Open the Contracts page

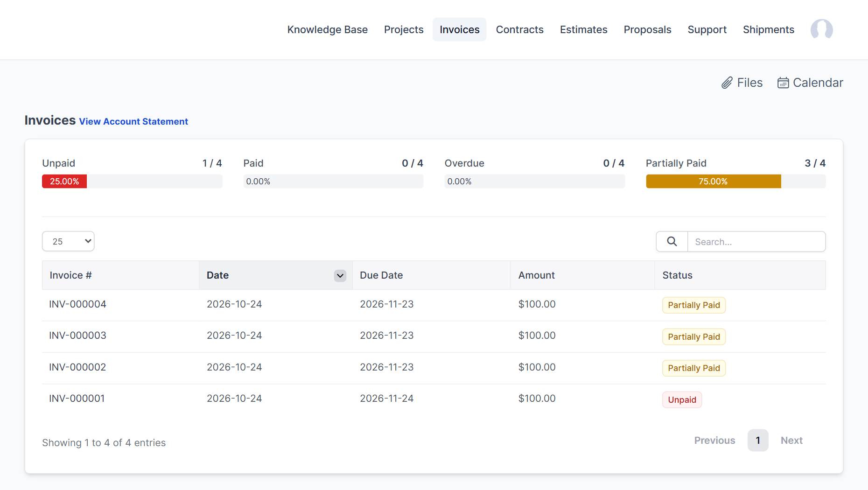pos(519,29)
